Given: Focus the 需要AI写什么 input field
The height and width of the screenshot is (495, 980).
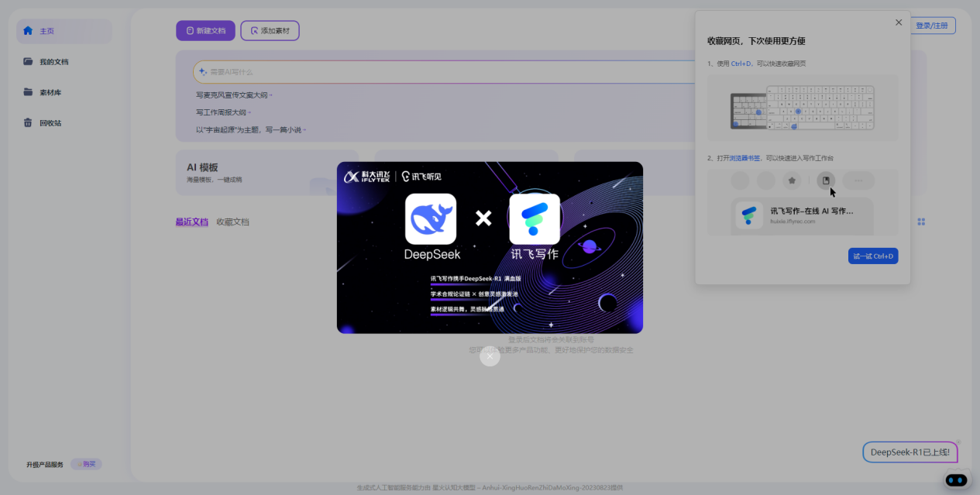Looking at the screenshot, I should [x=445, y=72].
